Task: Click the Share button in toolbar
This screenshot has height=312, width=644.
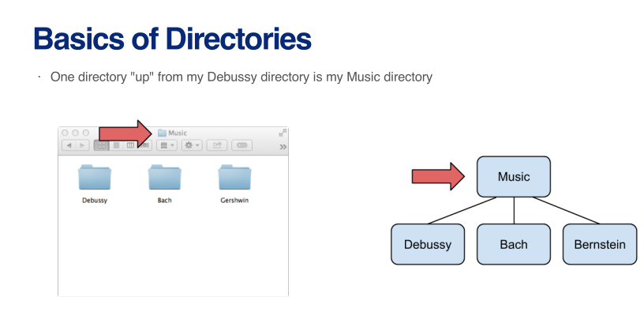Action: pos(217,145)
